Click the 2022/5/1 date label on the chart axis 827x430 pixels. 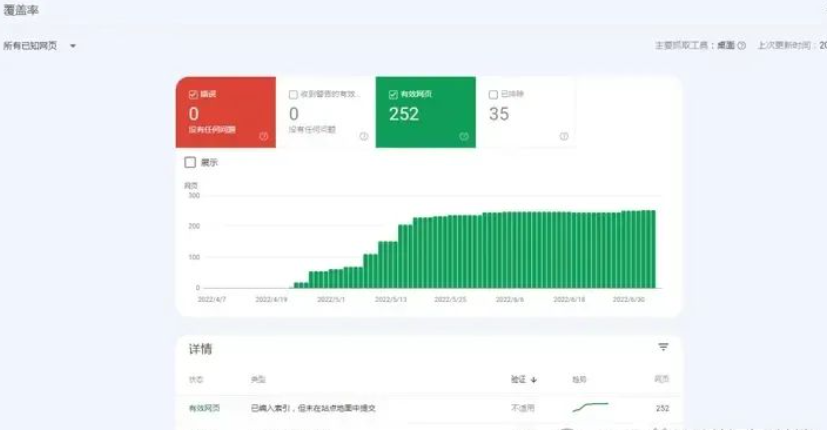point(331,299)
